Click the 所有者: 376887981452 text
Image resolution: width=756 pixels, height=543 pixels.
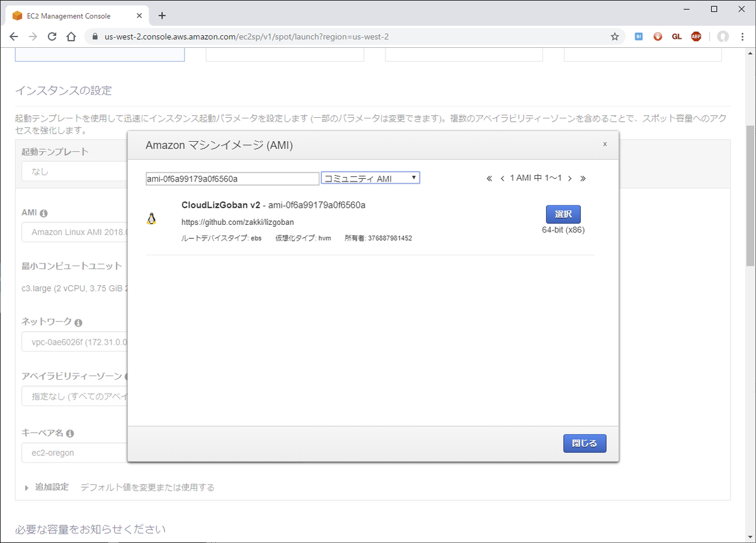378,238
